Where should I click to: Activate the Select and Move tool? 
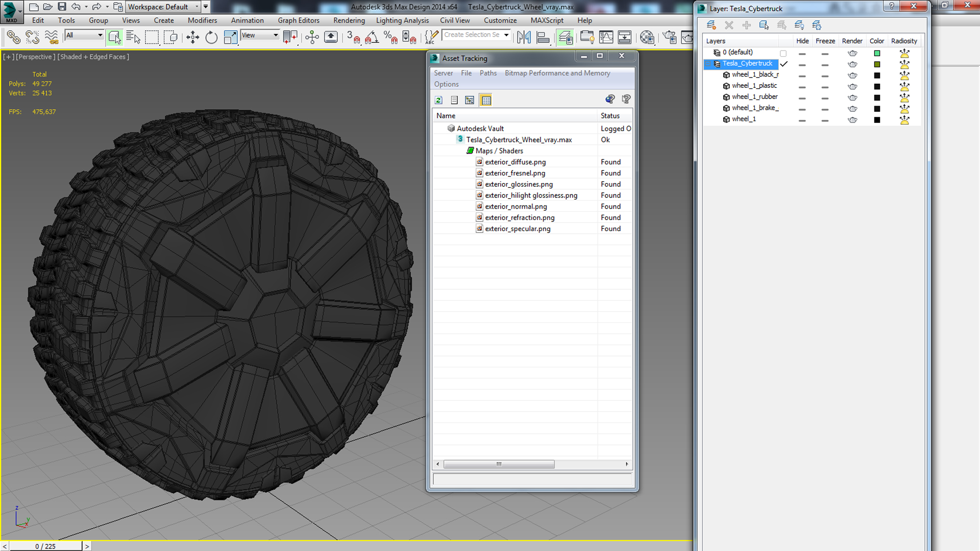coord(192,37)
